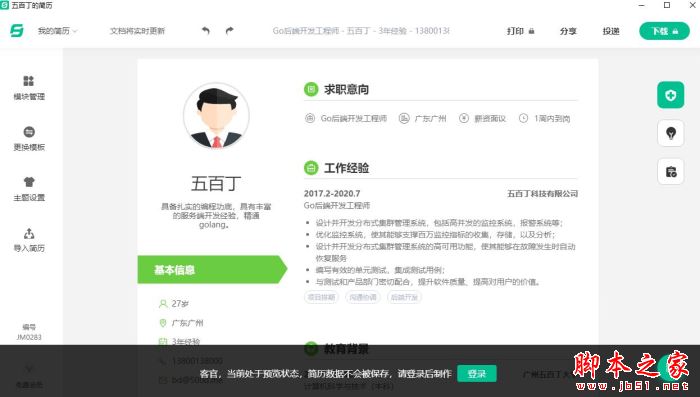Click the 文档将实时更新 status text
The image size is (700, 397).
click(x=138, y=31)
